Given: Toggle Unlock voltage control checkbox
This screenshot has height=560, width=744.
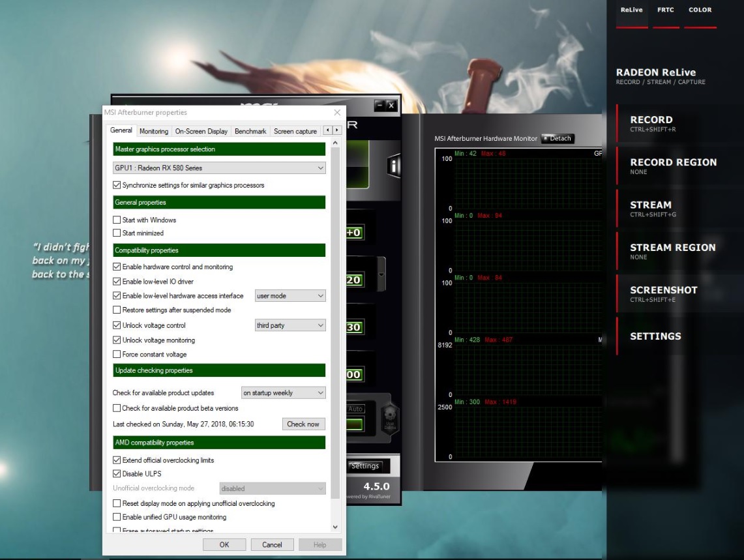Looking at the screenshot, I should pyautogui.click(x=117, y=325).
